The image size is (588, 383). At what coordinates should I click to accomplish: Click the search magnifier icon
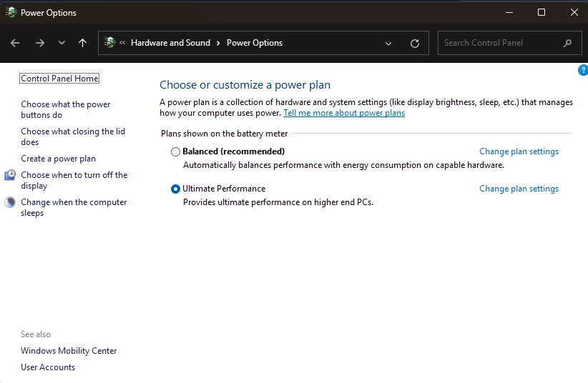568,43
